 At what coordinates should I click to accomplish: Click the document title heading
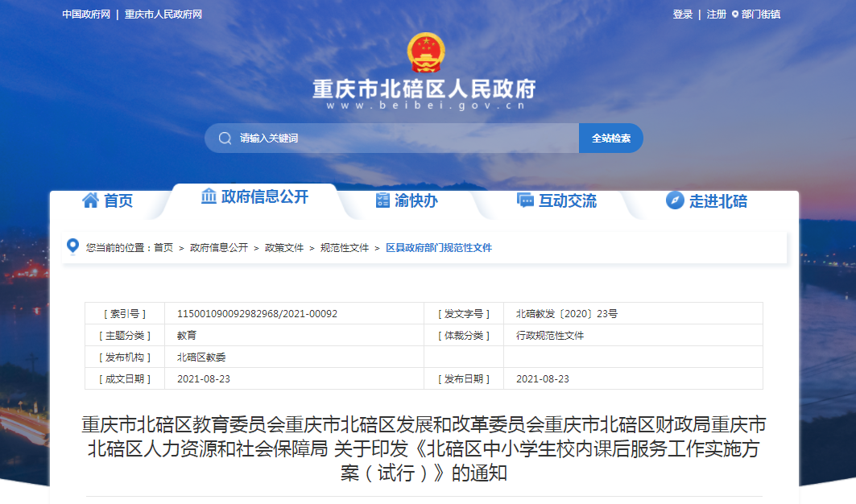(x=424, y=448)
